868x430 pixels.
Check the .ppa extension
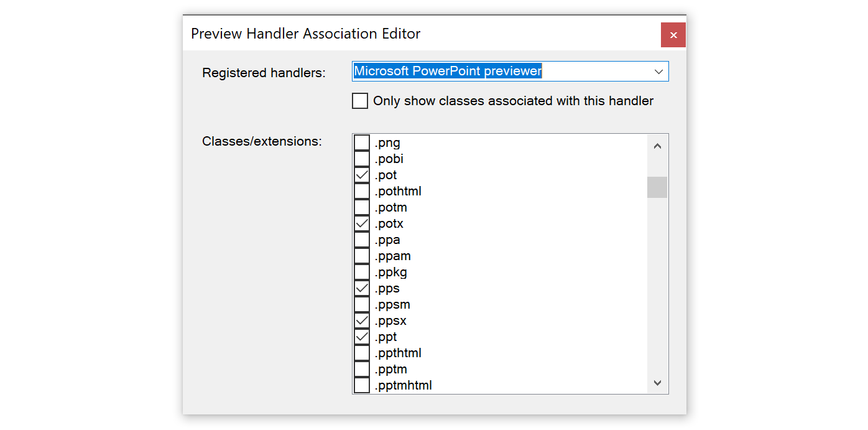click(x=361, y=239)
